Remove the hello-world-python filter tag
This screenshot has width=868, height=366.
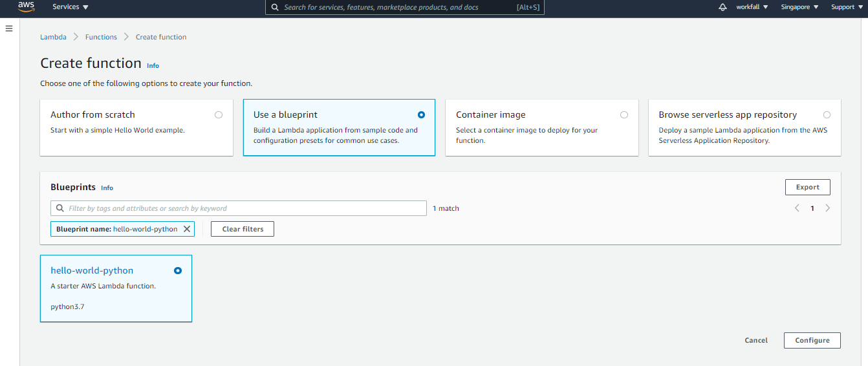[x=187, y=229]
